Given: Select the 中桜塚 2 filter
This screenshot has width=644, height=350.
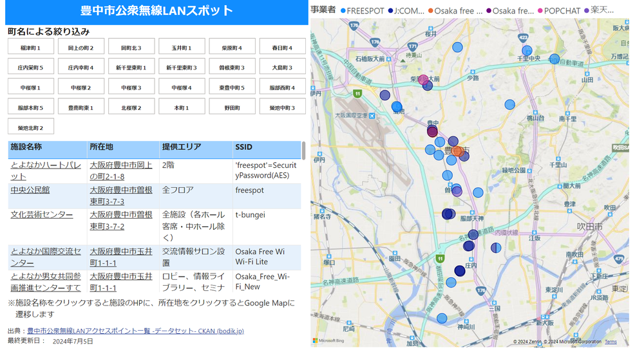Looking at the screenshot, I should click(81, 87).
